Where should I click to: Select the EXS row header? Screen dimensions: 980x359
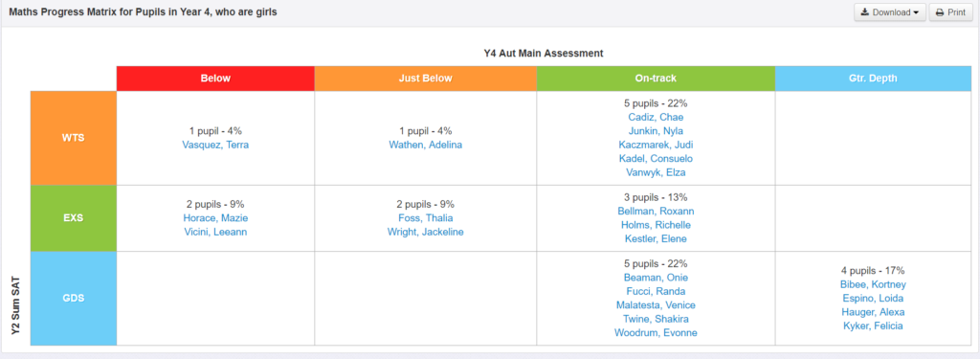click(74, 218)
